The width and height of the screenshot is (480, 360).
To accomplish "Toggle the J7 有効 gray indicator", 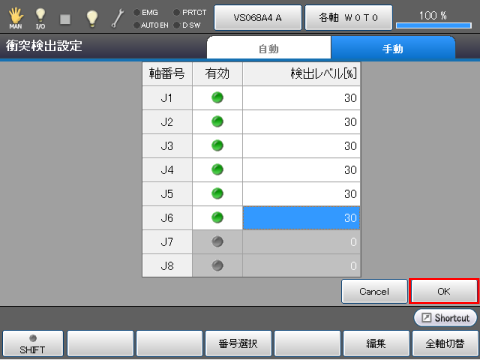I will (217, 242).
